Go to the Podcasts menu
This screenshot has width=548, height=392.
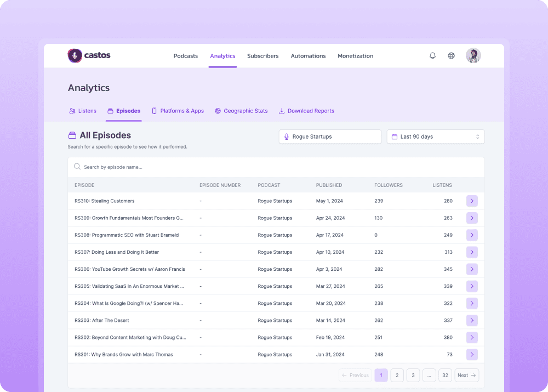click(x=186, y=56)
